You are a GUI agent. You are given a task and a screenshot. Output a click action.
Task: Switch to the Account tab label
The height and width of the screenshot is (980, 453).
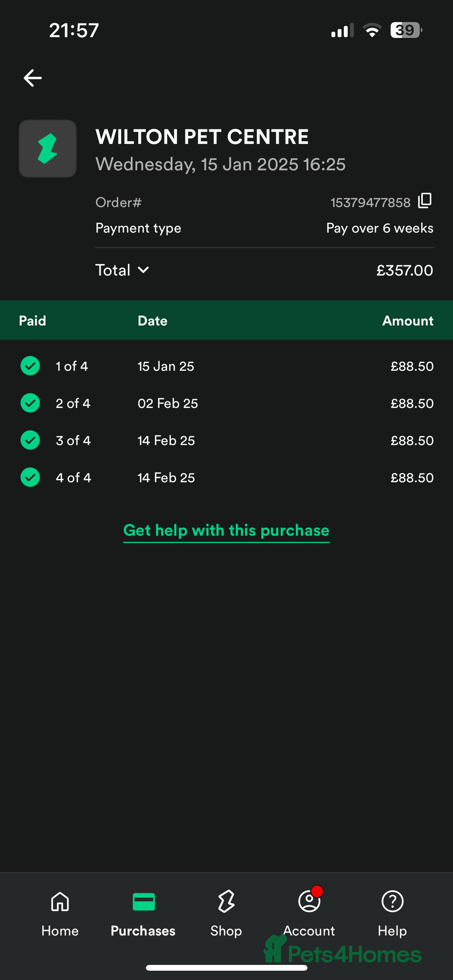(310, 931)
